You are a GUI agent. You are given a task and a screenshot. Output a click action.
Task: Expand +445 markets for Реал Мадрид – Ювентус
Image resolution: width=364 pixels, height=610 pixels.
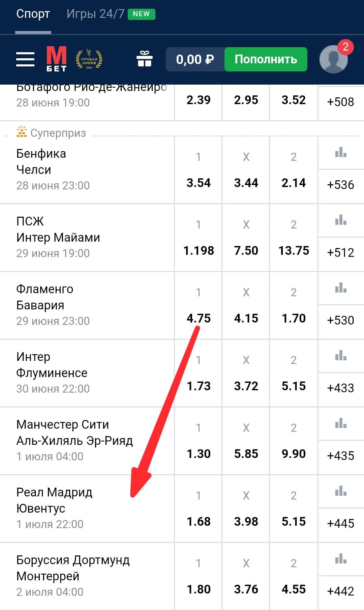(341, 523)
